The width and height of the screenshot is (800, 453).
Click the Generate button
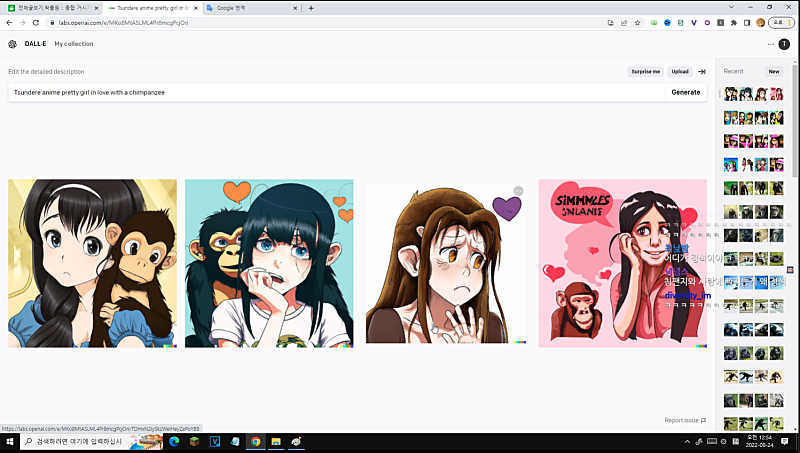(686, 92)
